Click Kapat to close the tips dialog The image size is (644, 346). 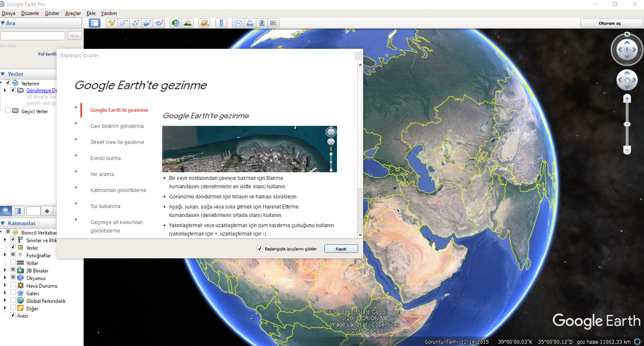(x=341, y=249)
